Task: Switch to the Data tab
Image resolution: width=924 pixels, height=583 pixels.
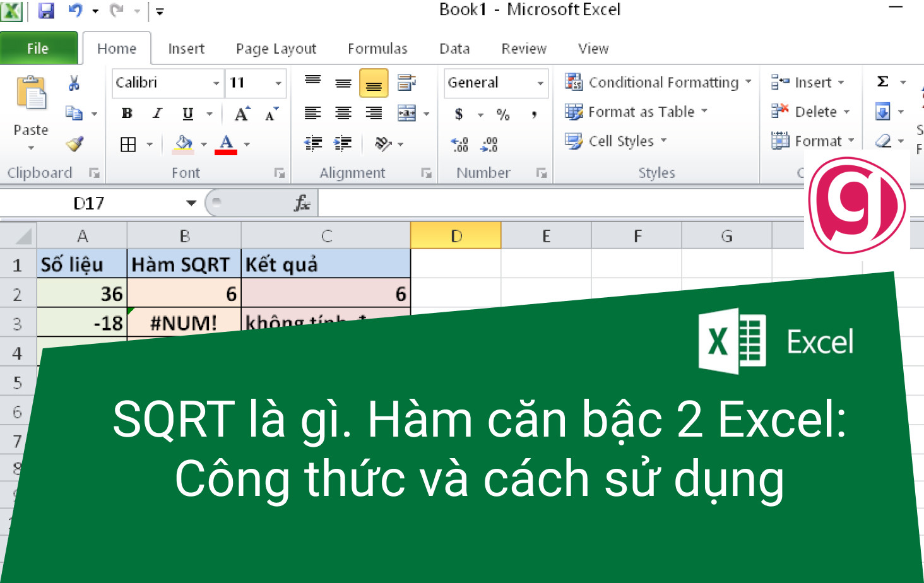Action: (454, 49)
